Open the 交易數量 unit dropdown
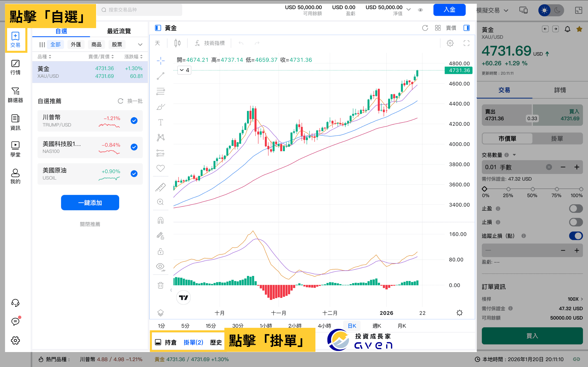Viewport: 588px width, 367px height. pos(514,155)
